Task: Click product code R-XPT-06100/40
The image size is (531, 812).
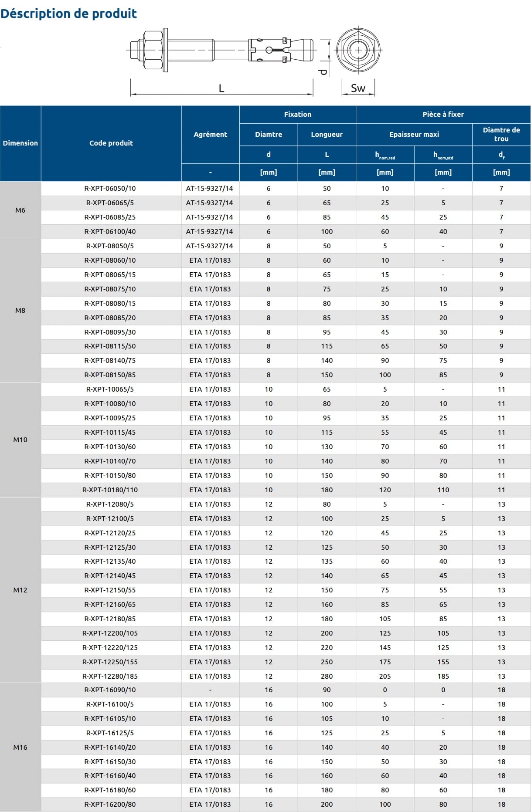Action: [110, 231]
